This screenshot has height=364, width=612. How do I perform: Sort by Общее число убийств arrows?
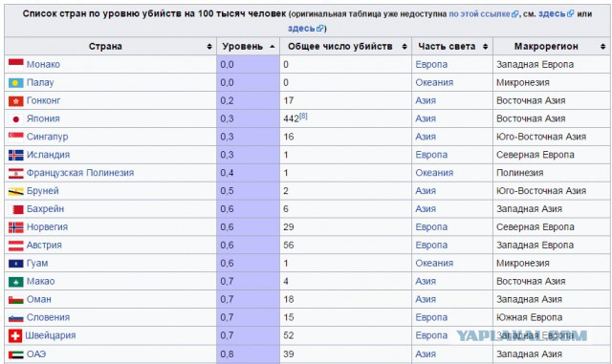pos(404,47)
